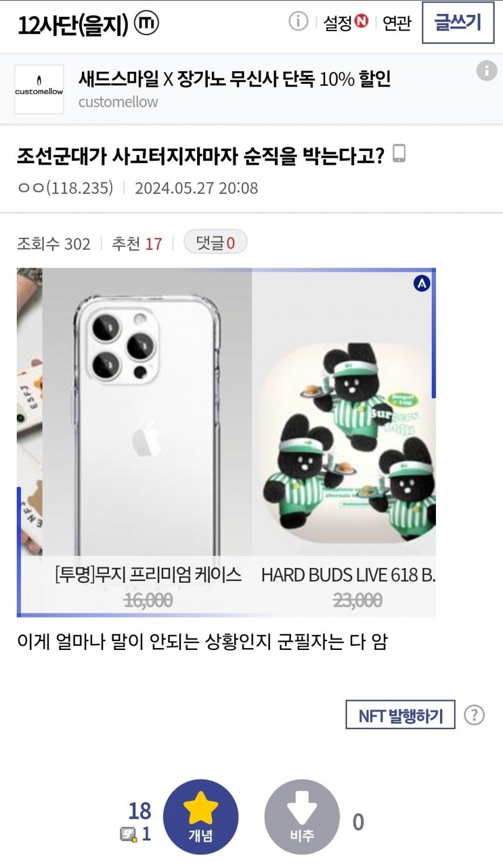Click the NFT 발행하기 button

tap(400, 715)
